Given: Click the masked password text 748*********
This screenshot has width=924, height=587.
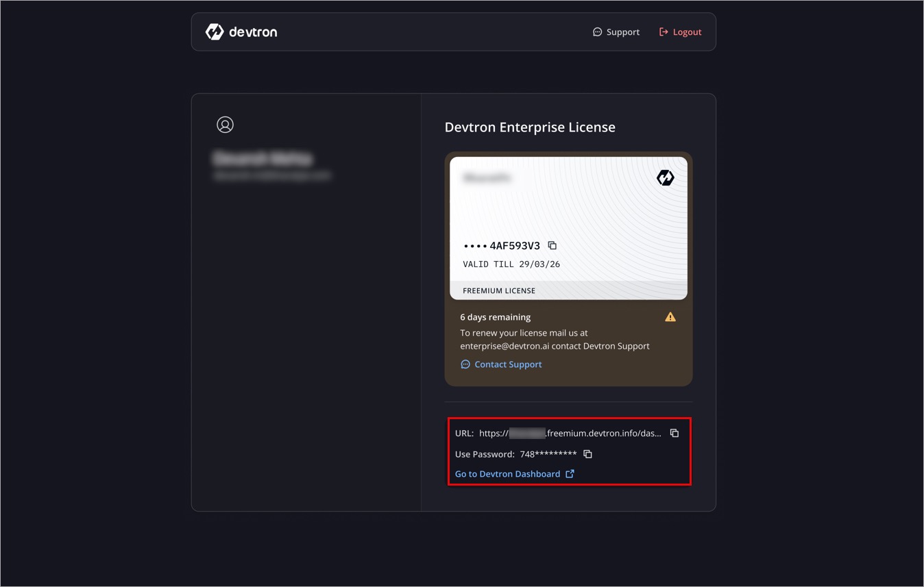Looking at the screenshot, I should (548, 454).
